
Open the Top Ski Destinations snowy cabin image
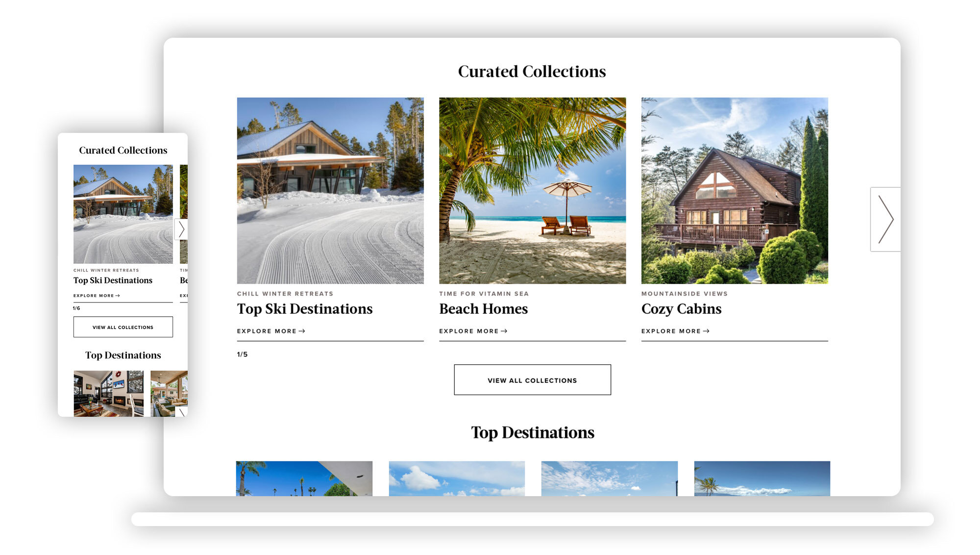[330, 191]
